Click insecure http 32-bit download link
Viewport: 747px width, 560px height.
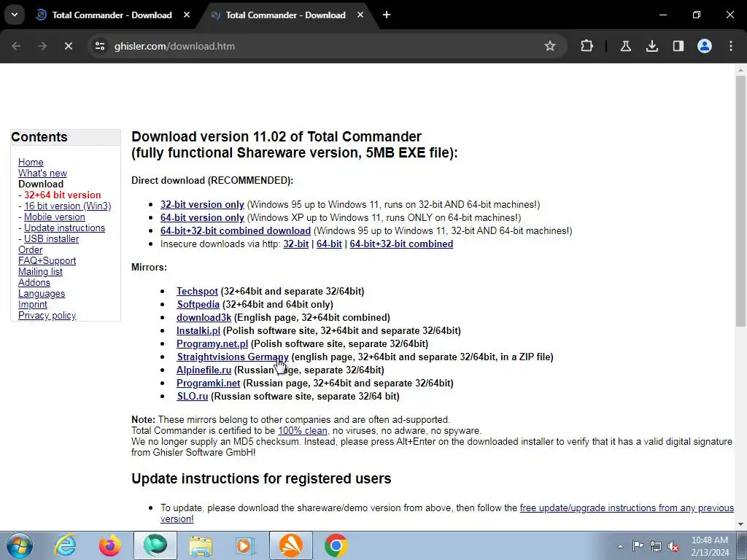(296, 244)
